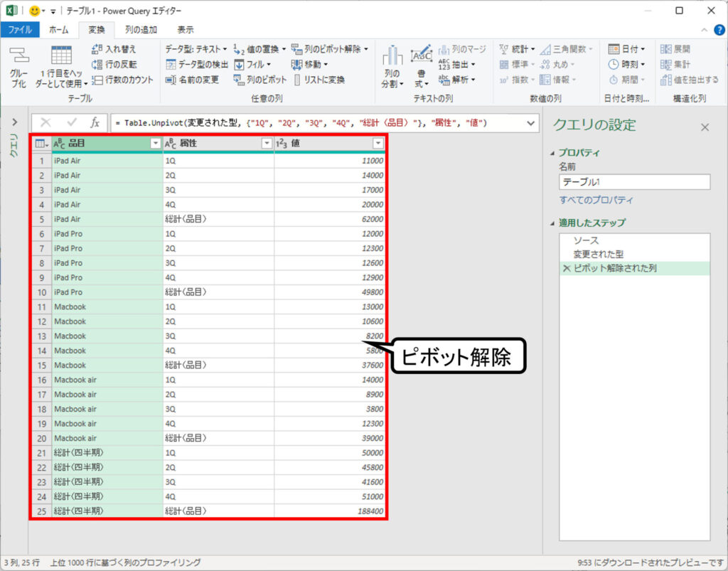Viewport: 728px width, 571px height.
Task: Open すべてのプロパティ link
Action: [x=596, y=200]
